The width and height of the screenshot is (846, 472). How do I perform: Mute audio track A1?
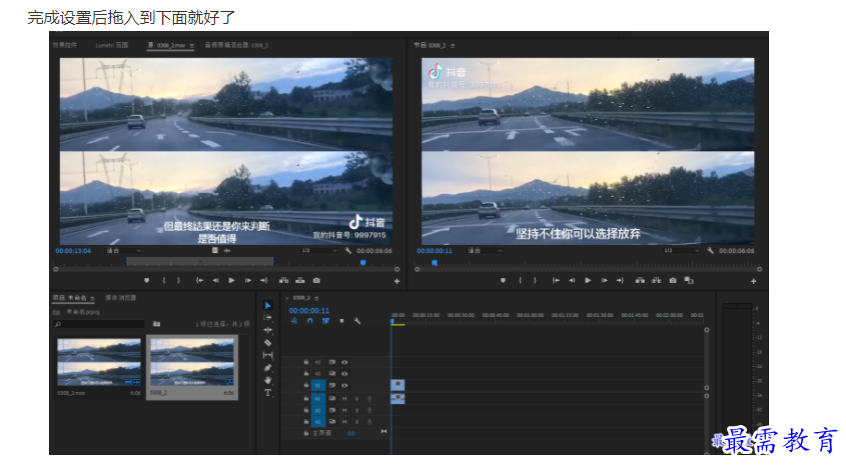(x=344, y=399)
